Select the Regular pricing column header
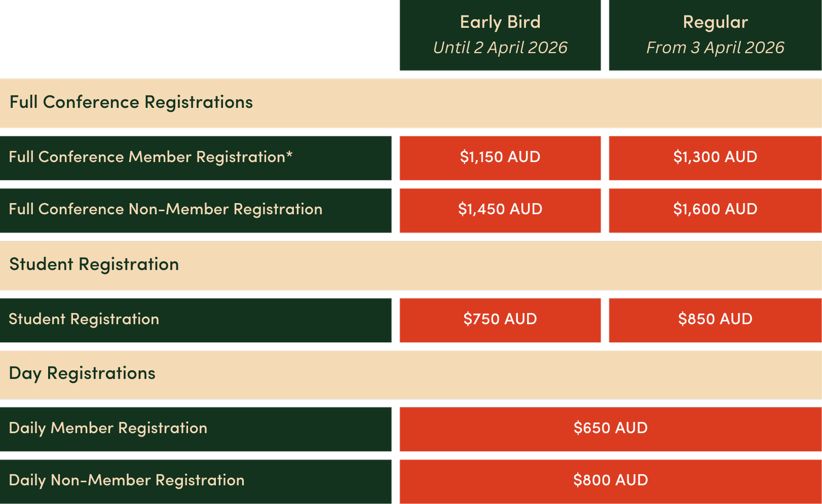This screenshot has width=822, height=504. coord(715,35)
